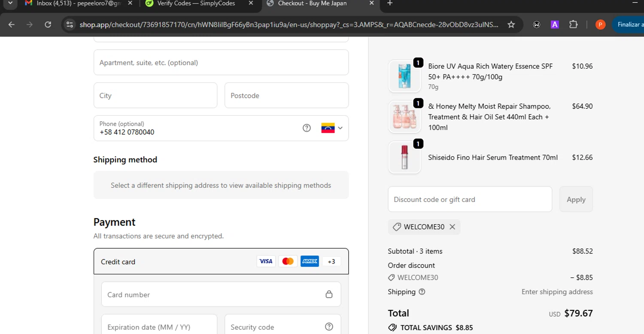Screen dimensions: 644x334
Task: Click the Apply discount button
Action: tap(576, 199)
